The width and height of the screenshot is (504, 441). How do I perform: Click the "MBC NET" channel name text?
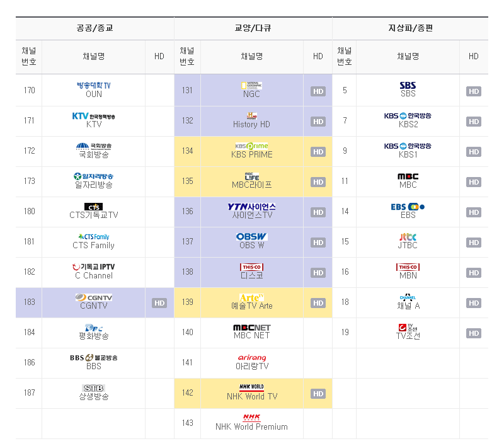251,336
